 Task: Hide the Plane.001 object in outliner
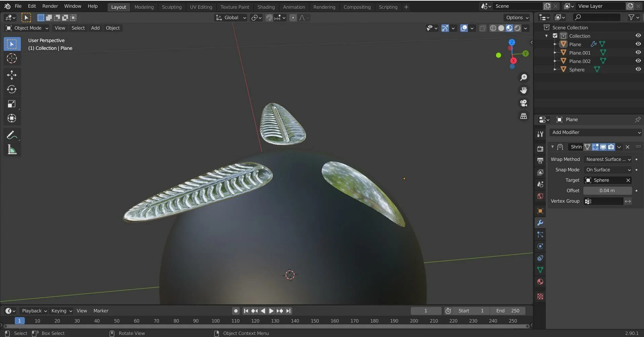[638, 52]
